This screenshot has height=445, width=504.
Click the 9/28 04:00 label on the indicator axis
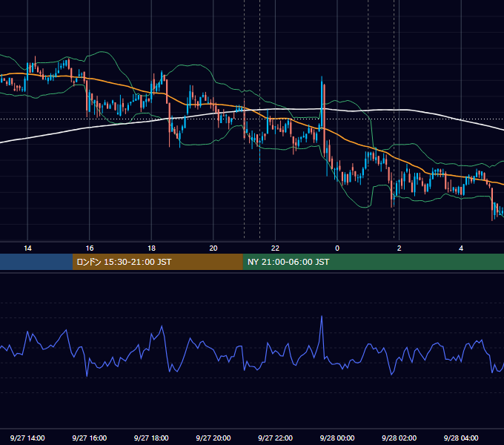[x=461, y=438]
